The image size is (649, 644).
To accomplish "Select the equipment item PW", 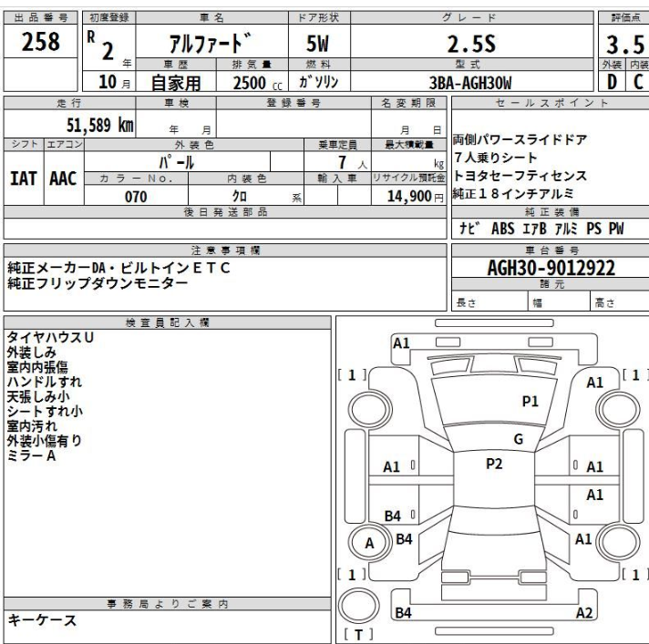I will pyautogui.click(x=616, y=229).
